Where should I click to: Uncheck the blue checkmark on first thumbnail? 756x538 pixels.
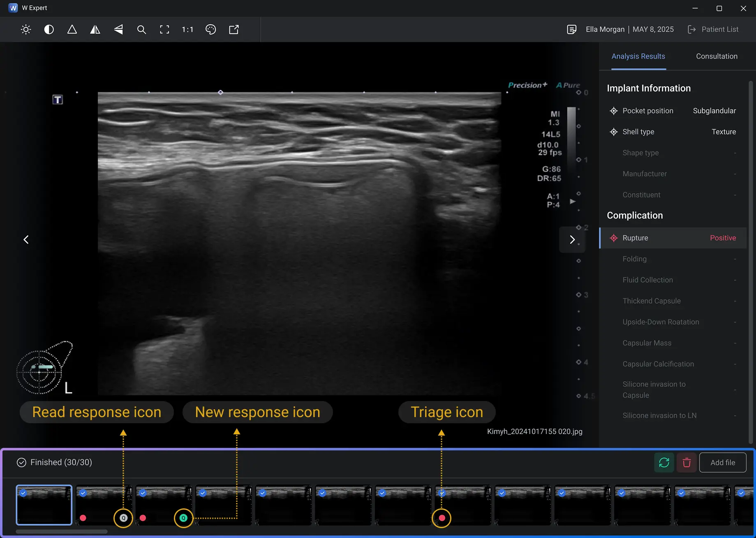[x=23, y=493]
